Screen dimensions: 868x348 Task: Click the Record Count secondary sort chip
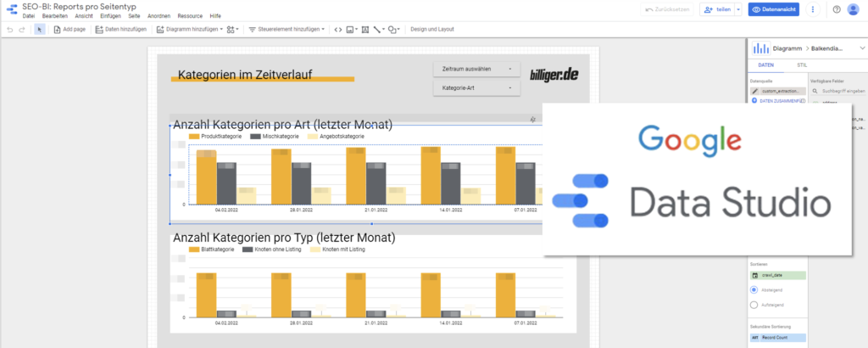[x=778, y=338]
